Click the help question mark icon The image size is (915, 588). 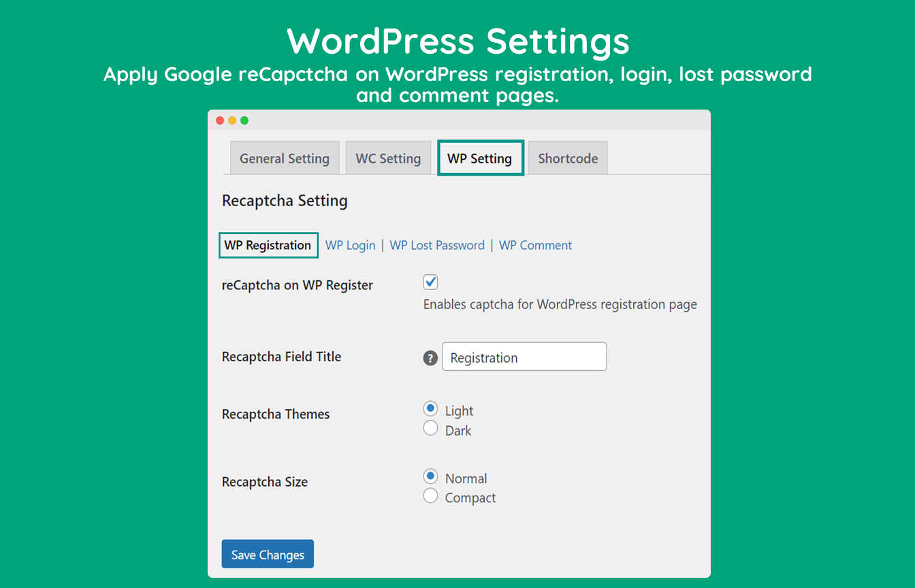coord(430,358)
